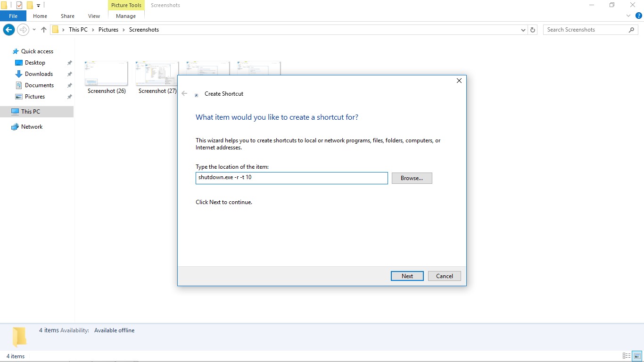644x362 pixels.
Task: Click the Picture Tools contextual tab header
Action: pos(126,5)
